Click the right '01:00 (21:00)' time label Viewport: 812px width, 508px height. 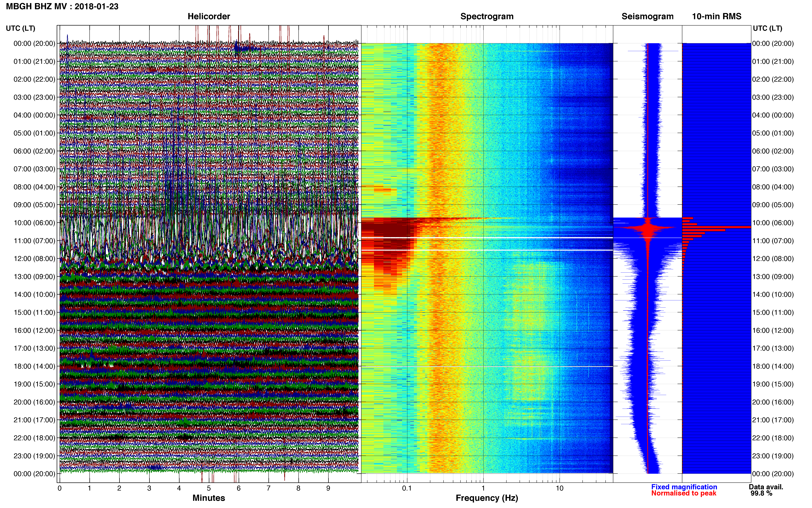[773, 61]
